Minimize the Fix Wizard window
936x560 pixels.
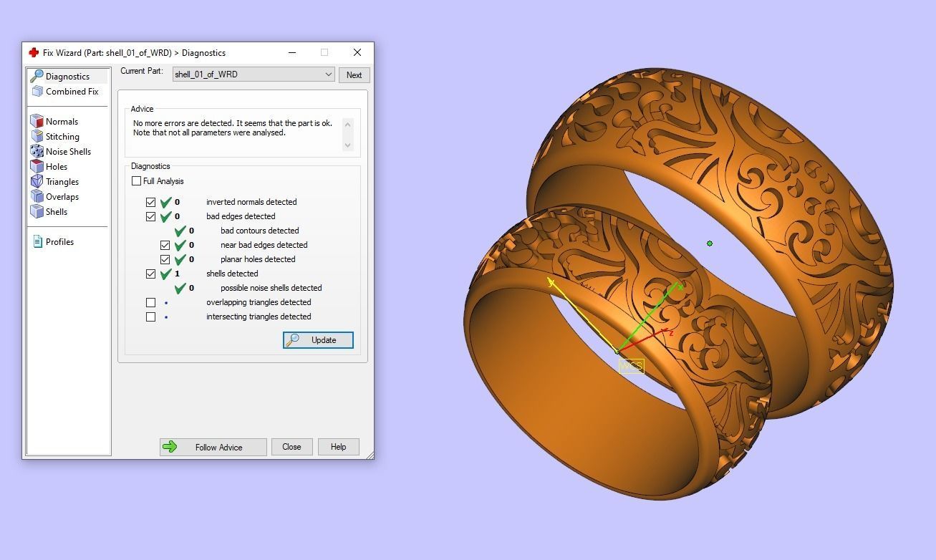(292, 52)
